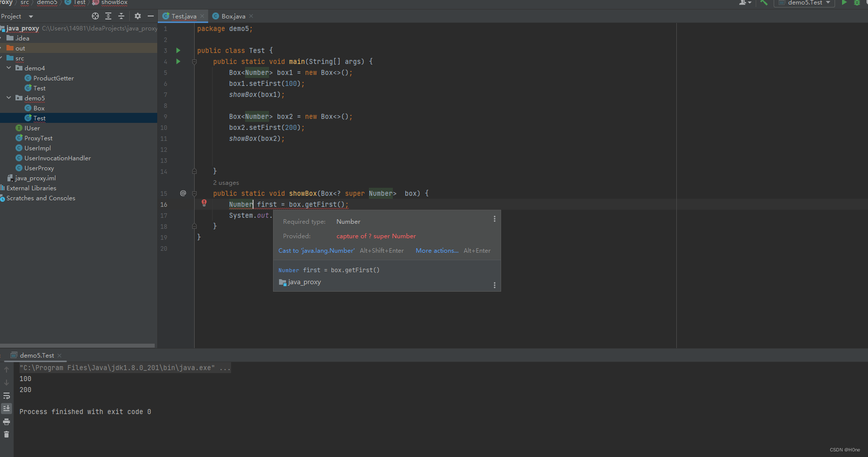Click 'Process finished with exit code 0' text
The height and width of the screenshot is (457, 868).
click(85, 412)
